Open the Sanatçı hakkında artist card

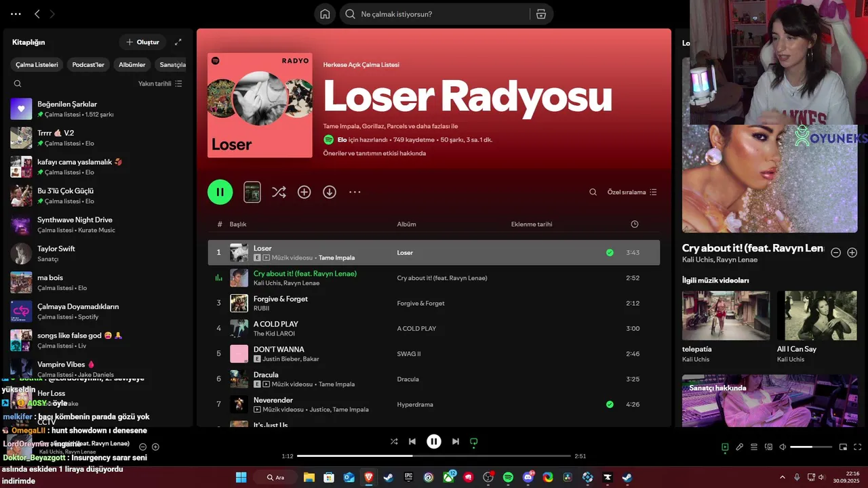click(x=770, y=401)
